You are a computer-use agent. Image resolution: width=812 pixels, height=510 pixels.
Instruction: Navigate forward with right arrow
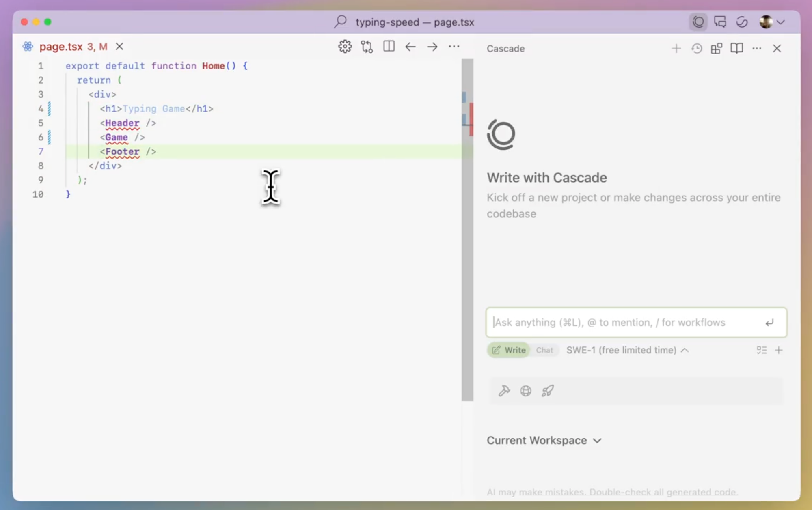point(432,47)
